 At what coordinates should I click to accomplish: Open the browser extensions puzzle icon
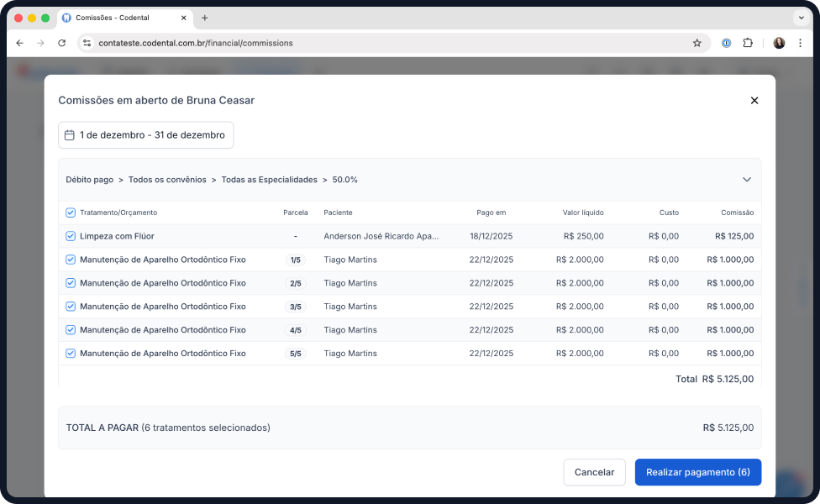click(x=748, y=43)
